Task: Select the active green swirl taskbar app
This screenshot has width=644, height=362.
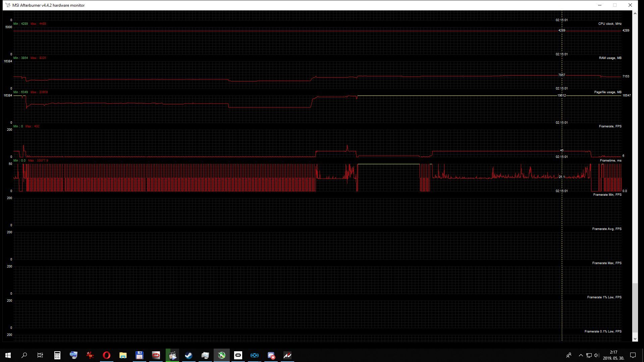Action: coord(222,355)
